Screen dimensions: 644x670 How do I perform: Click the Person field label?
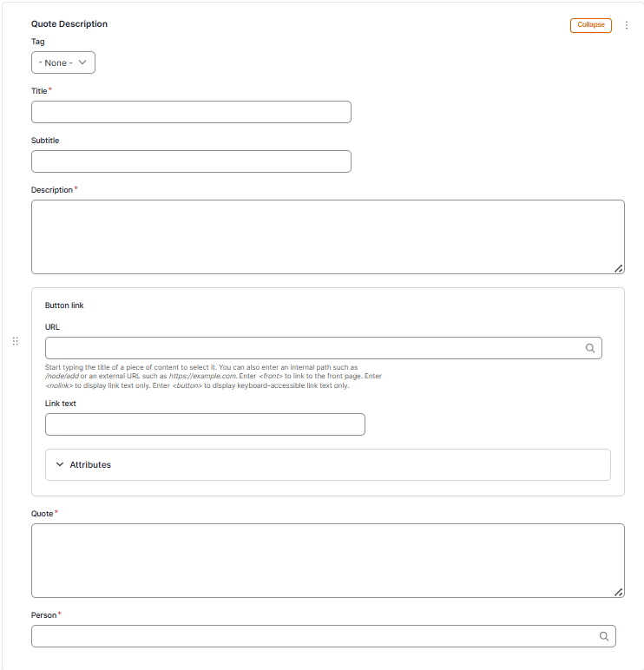[x=44, y=615]
